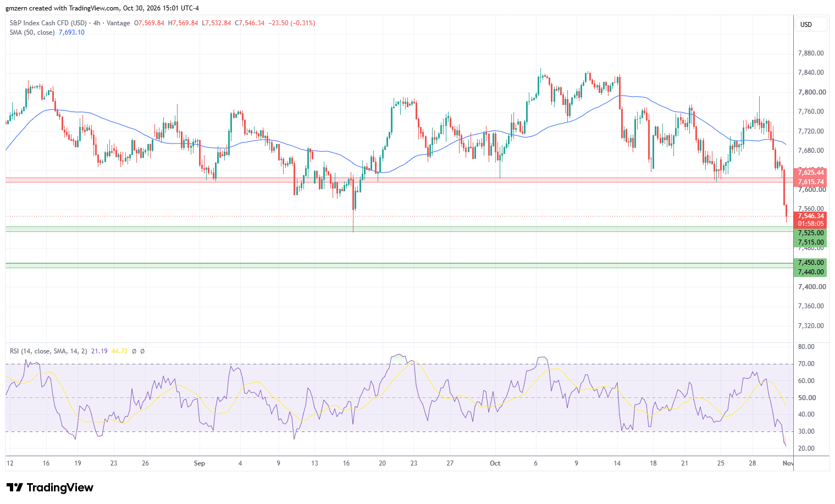Click the high value H7,569.84
This screenshot has width=835, height=504.
(x=183, y=23)
